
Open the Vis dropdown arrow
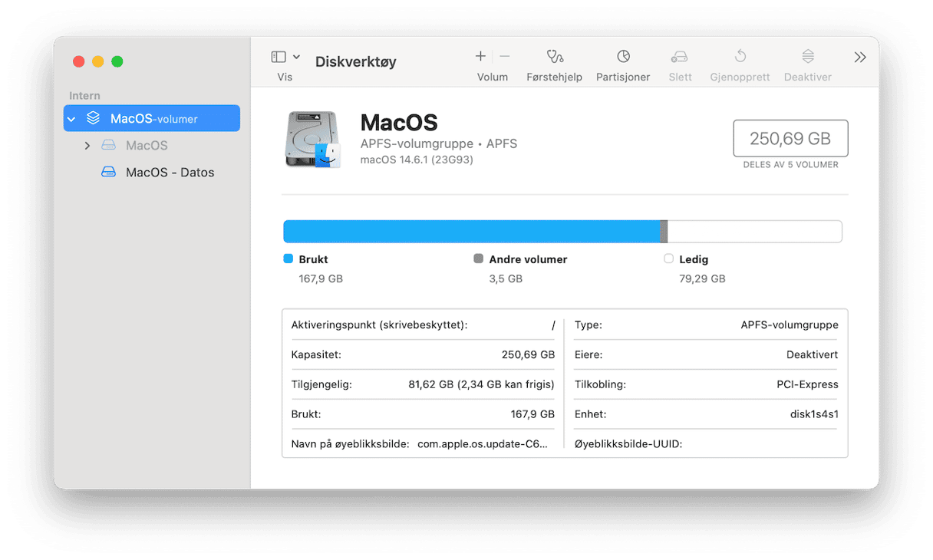point(297,57)
